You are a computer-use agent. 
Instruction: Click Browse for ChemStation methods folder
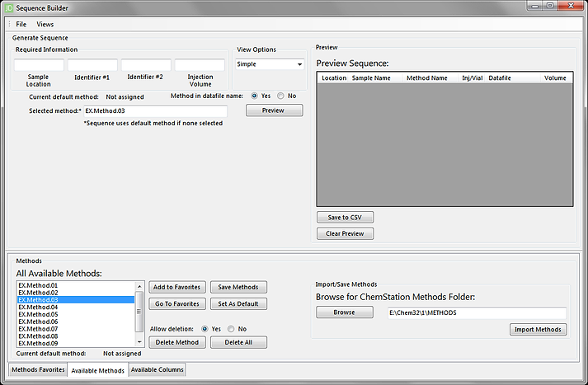345,312
